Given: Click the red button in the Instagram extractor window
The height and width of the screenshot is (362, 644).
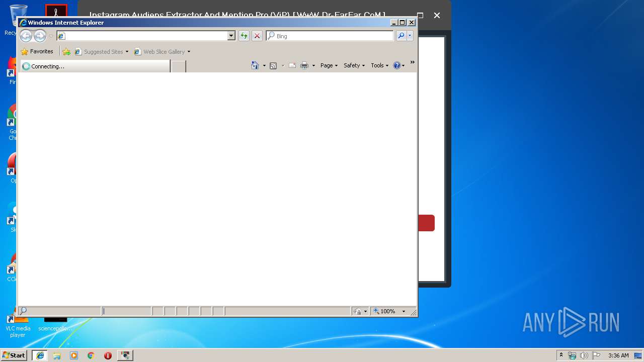Looking at the screenshot, I should (426, 223).
